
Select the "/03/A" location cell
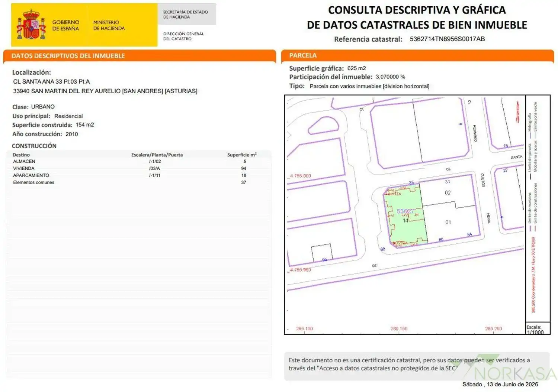154,168
